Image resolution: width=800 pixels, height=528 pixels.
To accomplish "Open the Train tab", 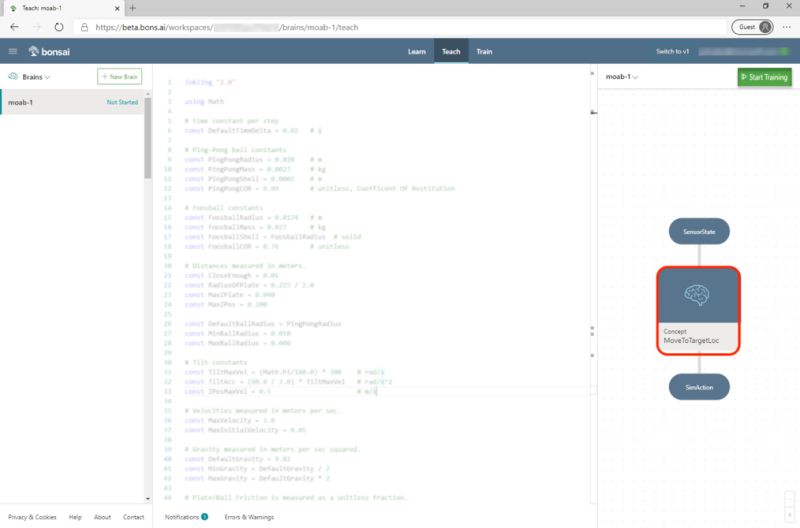I will click(484, 52).
